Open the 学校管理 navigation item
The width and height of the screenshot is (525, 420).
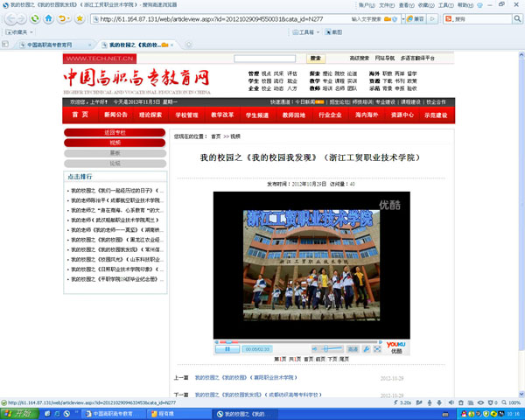[x=186, y=115]
